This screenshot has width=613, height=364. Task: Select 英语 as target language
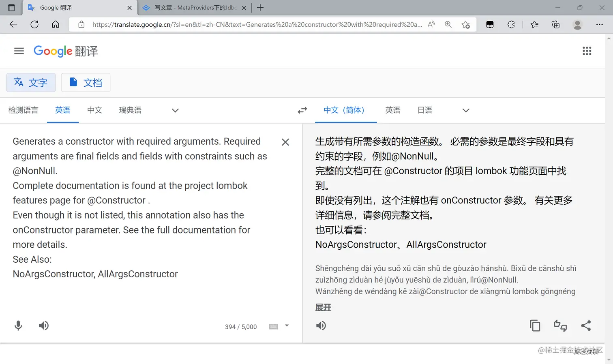393,110
